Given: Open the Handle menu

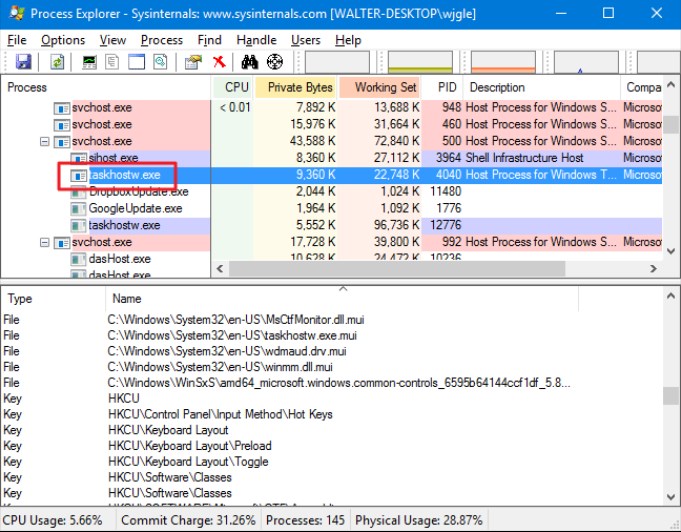Looking at the screenshot, I should pos(256,40).
